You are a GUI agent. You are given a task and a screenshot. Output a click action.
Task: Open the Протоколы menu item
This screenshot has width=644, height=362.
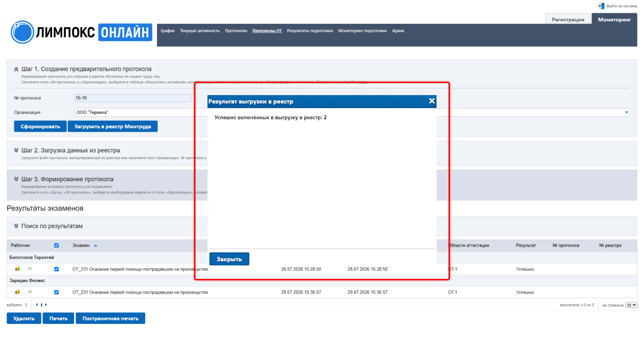pyautogui.click(x=236, y=31)
